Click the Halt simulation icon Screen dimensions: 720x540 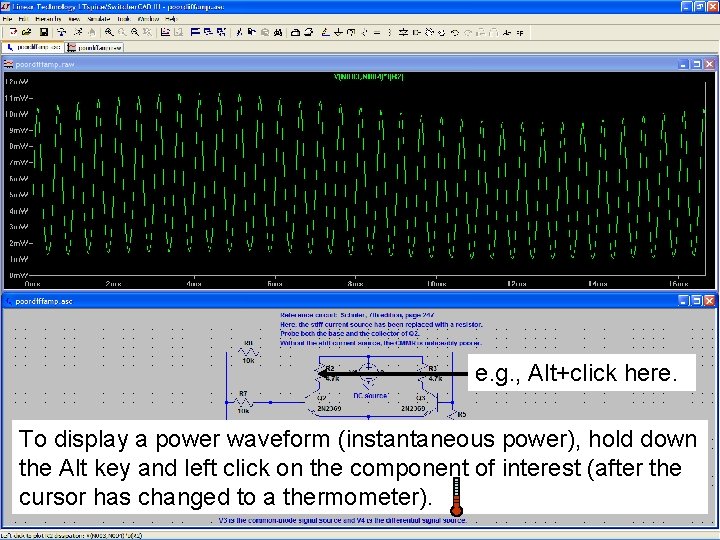pos(91,32)
